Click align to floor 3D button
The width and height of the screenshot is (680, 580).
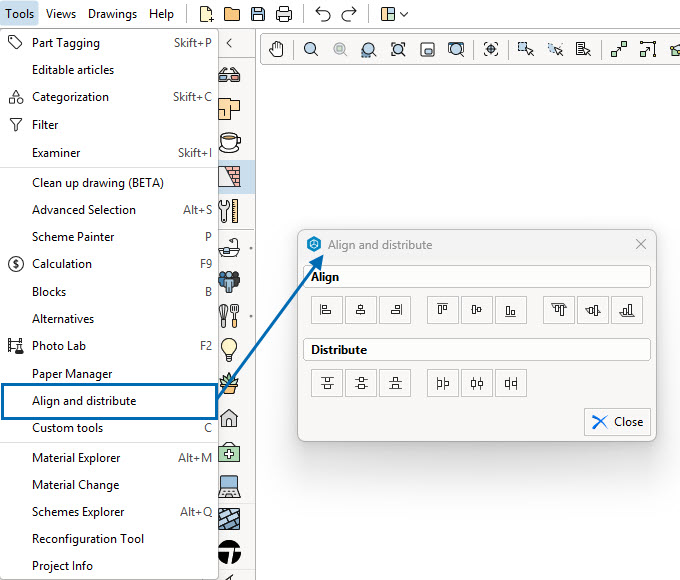[627, 310]
